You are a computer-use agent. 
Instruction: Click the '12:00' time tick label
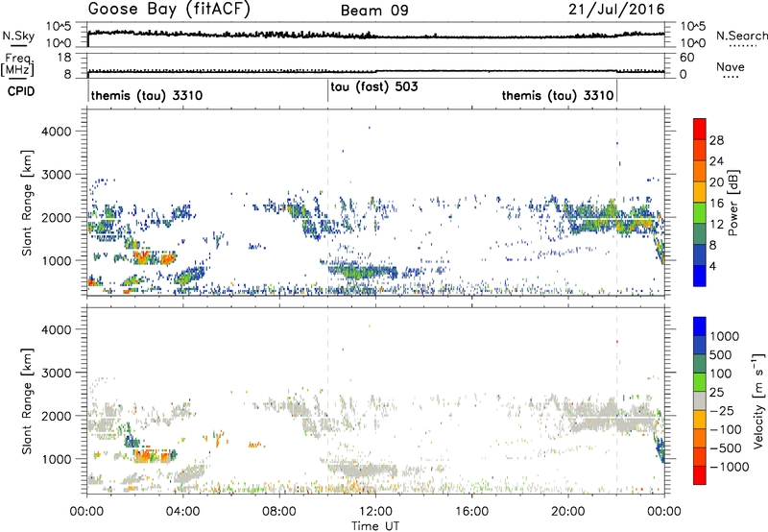pyautogui.click(x=375, y=512)
